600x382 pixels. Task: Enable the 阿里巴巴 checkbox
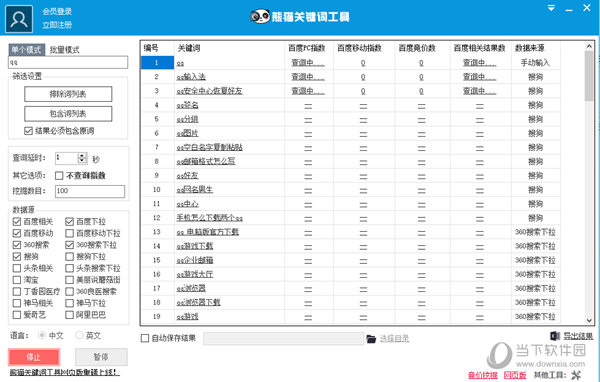click(69, 315)
